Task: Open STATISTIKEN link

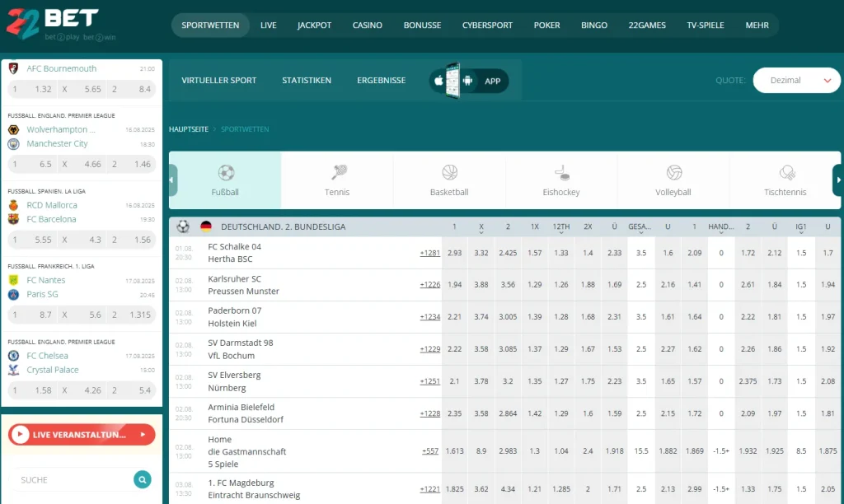Action: (307, 80)
